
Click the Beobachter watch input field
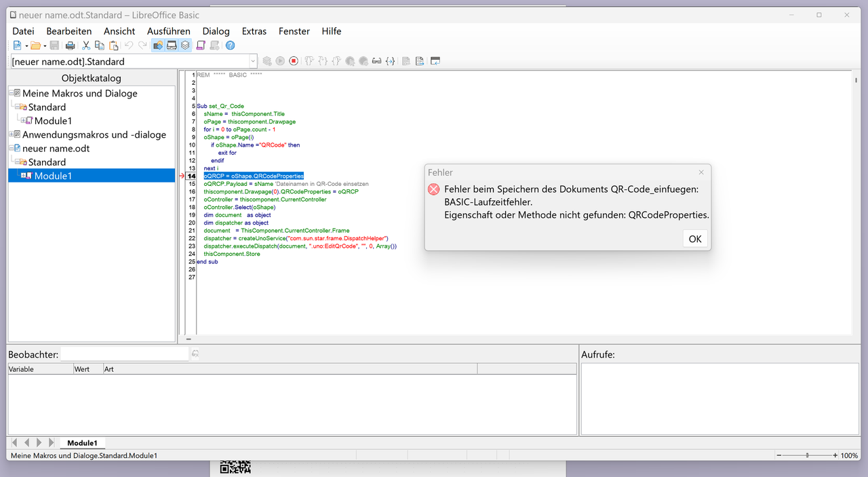point(125,354)
